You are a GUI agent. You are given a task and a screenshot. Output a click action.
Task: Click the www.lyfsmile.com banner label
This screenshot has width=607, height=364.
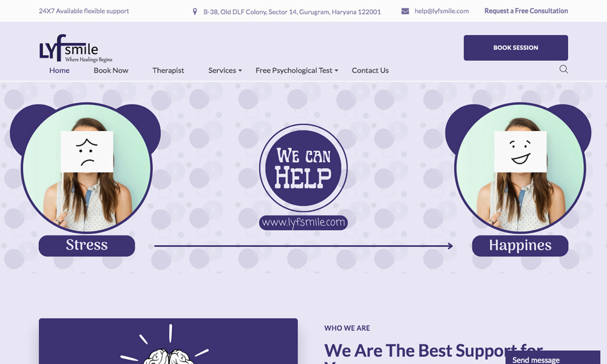click(x=303, y=223)
